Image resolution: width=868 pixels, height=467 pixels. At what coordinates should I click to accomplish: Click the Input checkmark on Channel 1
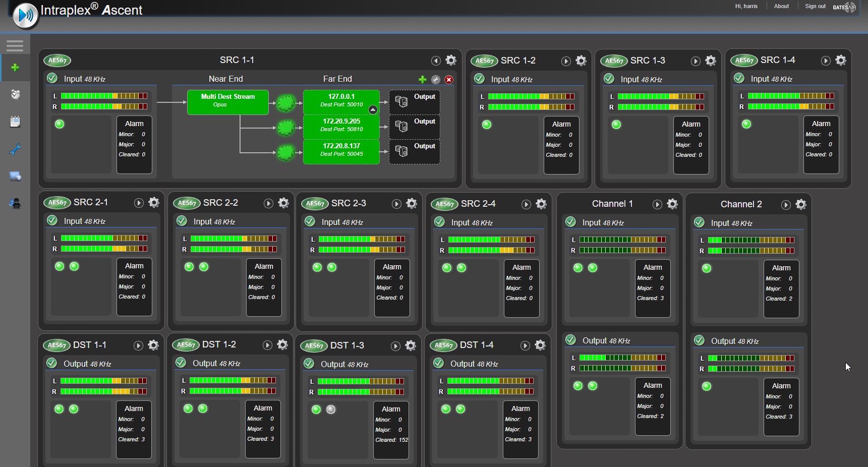(570, 222)
